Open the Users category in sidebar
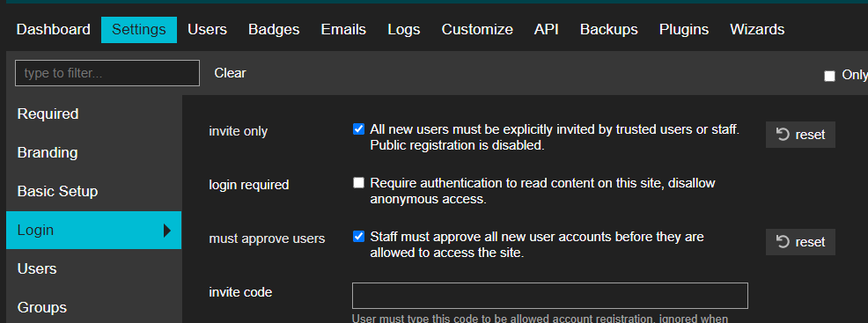Viewport: 868px width, 323px height. pyautogui.click(x=94, y=268)
